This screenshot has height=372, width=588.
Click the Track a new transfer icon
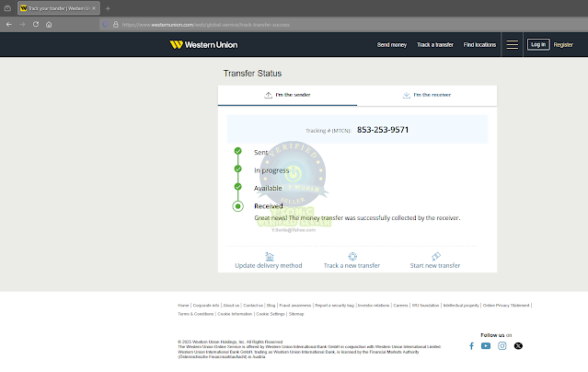point(352,256)
